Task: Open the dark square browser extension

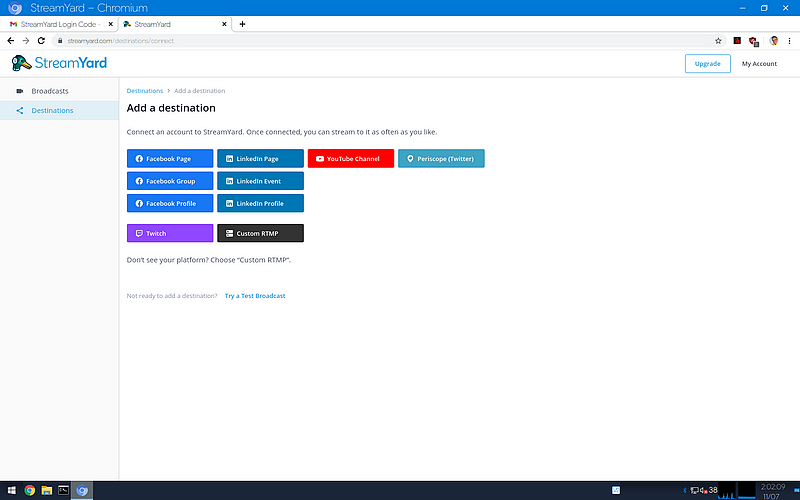Action: (737, 41)
